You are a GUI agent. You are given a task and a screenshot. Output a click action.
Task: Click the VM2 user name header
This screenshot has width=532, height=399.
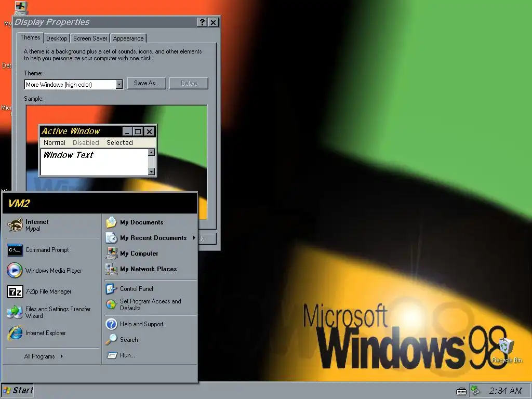(x=19, y=203)
